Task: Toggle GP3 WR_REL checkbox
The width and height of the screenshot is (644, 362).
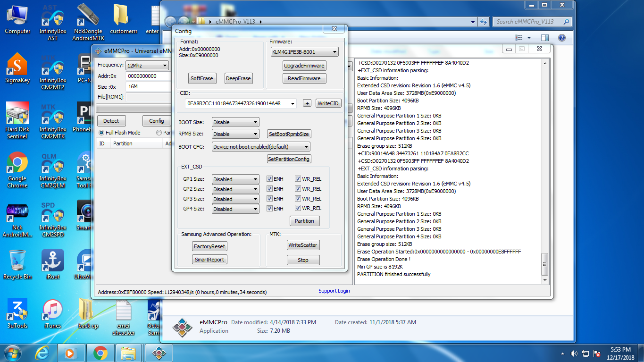Action: 298,199
